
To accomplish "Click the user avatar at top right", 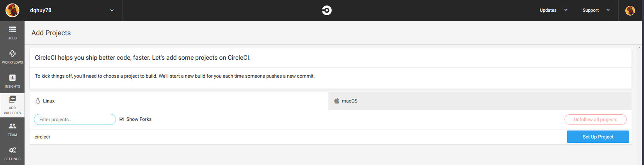I will (630, 10).
